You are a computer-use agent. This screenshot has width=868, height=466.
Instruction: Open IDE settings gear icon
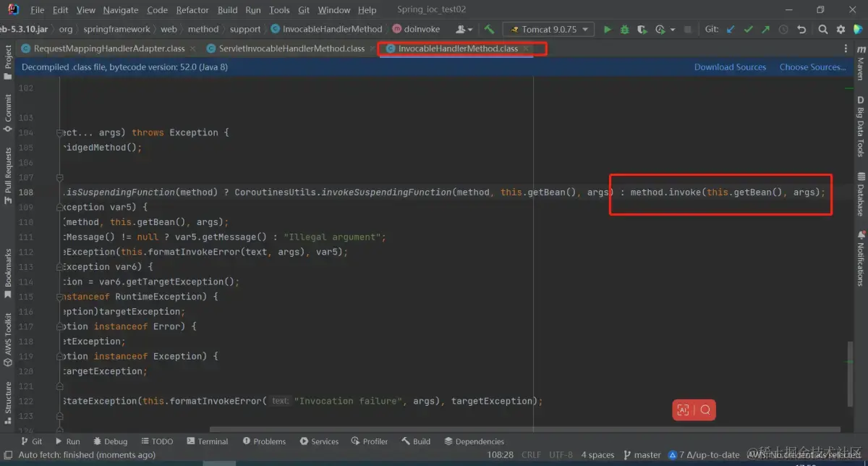(841, 30)
